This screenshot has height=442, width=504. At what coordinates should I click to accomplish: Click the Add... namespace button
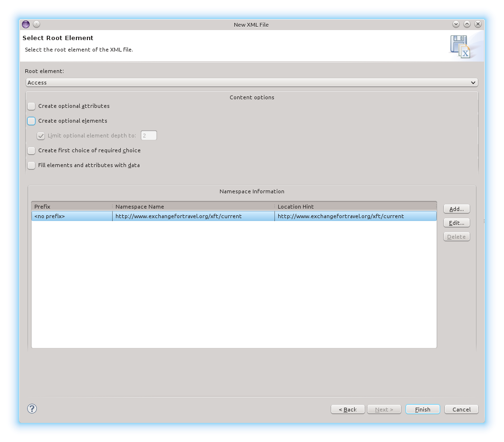456,209
